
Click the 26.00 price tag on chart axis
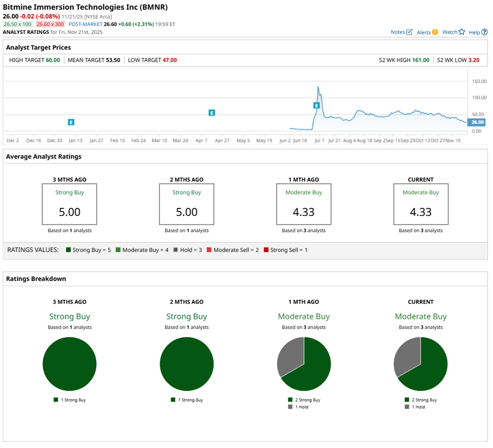coord(477,122)
